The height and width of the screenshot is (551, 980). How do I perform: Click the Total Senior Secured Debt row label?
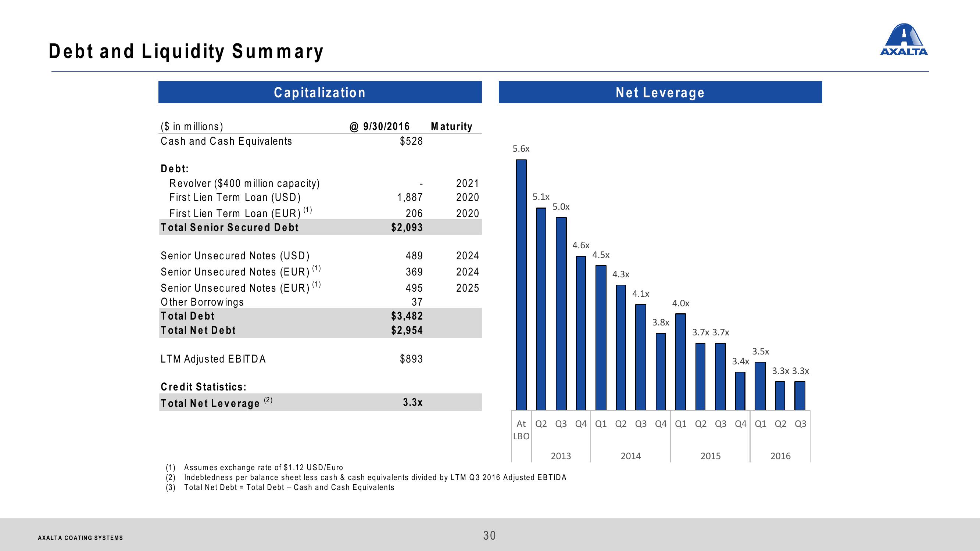[230, 227]
